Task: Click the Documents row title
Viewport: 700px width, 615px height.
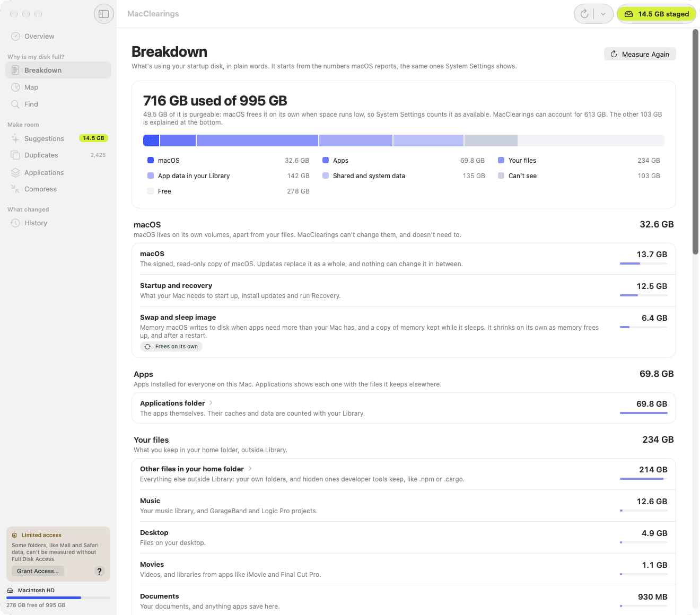Action: tap(160, 596)
